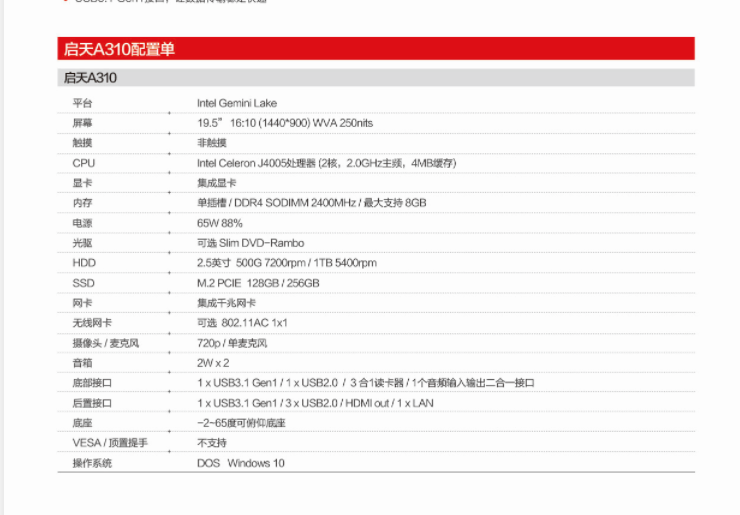740x515 pixels.
Task: Click the 'M.2 PCIE 128GB / 256GB' value
Action: tap(258, 283)
